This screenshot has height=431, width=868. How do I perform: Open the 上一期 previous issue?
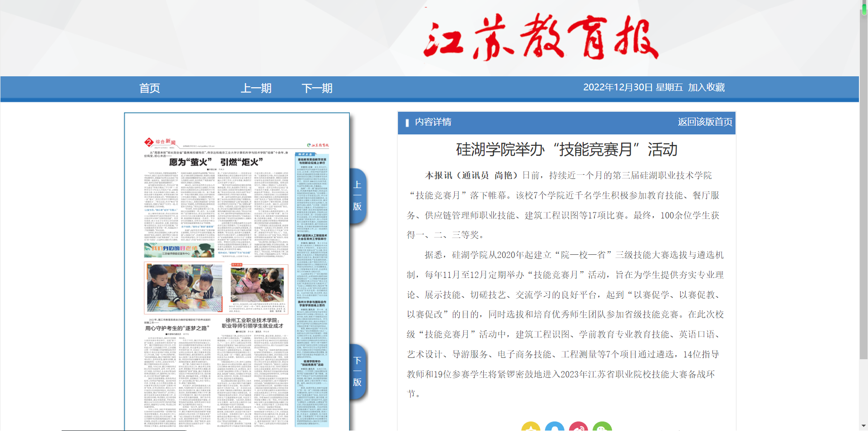pos(256,88)
